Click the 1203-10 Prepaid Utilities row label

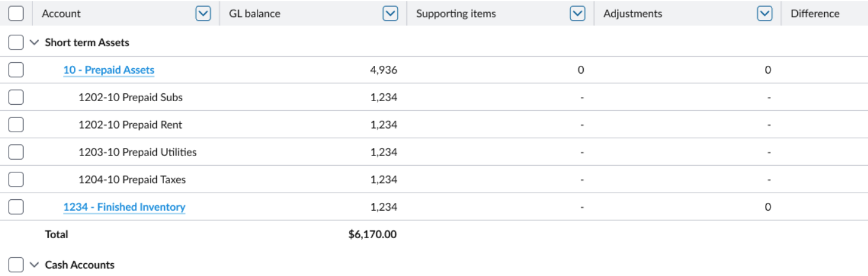coord(138,152)
